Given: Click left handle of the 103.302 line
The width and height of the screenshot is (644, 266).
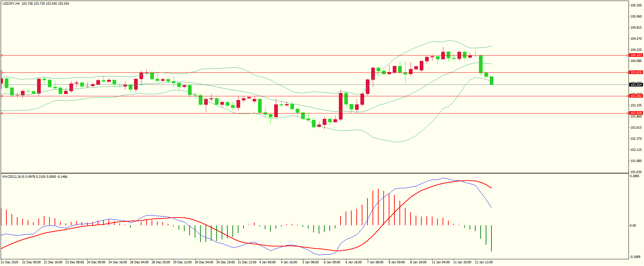Looking at the screenshot, I should (2, 96).
